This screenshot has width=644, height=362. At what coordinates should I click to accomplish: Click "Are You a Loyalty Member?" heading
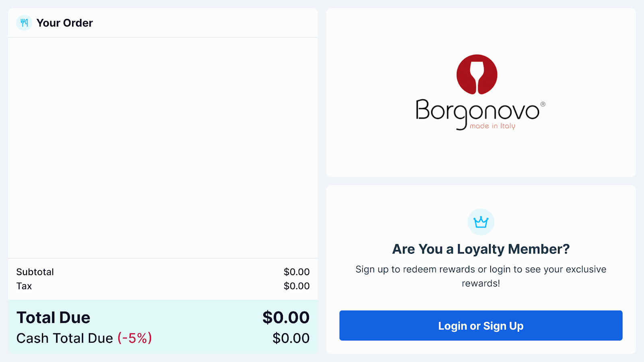pos(481,249)
